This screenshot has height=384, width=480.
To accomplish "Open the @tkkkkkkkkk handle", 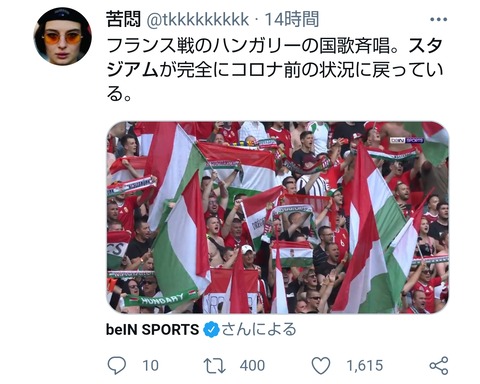I will [x=198, y=19].
